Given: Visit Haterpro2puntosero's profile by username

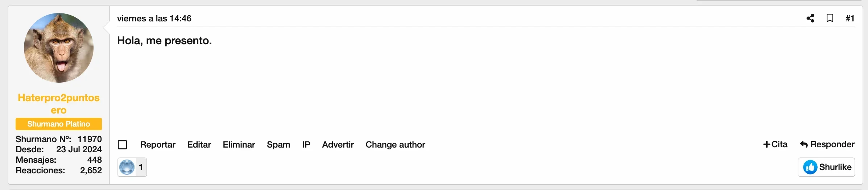Looking at the screenshot, I should 59,104.
